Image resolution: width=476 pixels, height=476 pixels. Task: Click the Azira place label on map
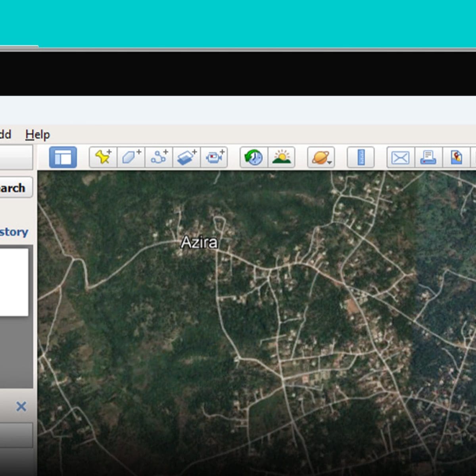[199, 242]
